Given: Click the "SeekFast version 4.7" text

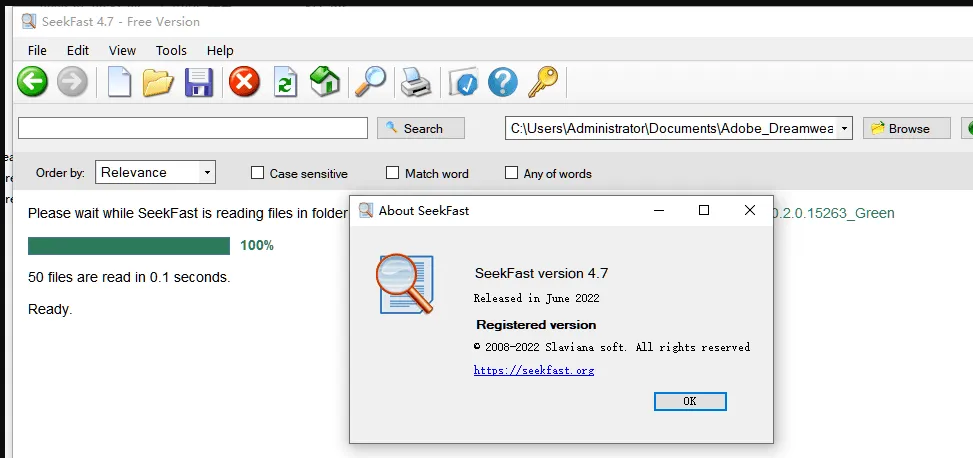Looking at the screenshot, I should tap(541, 274).
